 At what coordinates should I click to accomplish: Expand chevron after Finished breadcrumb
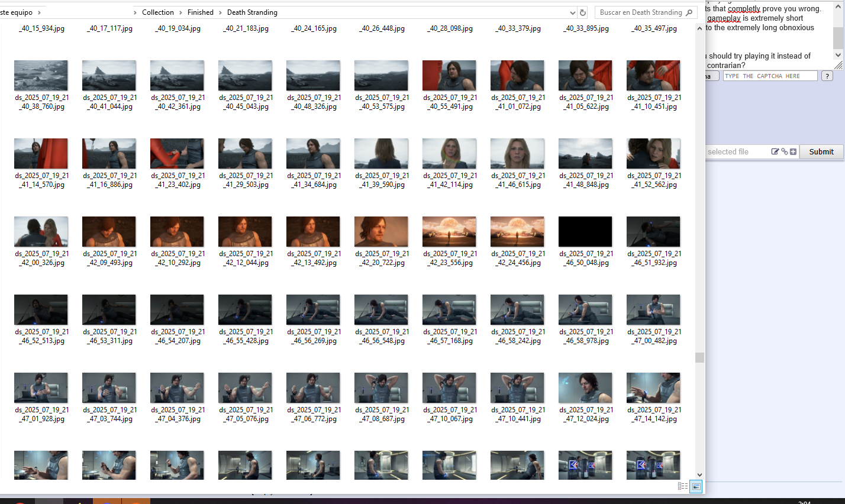[x=220, y=12]
